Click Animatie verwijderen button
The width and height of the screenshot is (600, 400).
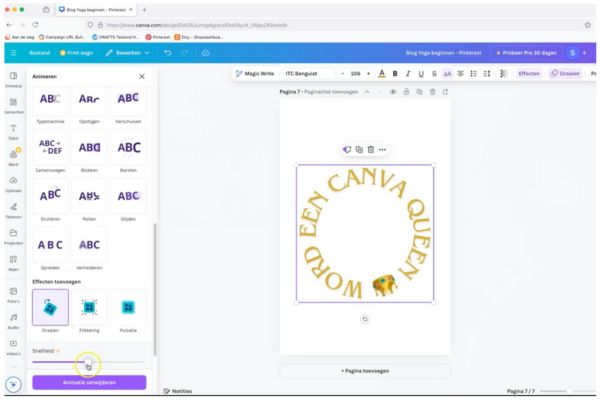click(89, 382)
